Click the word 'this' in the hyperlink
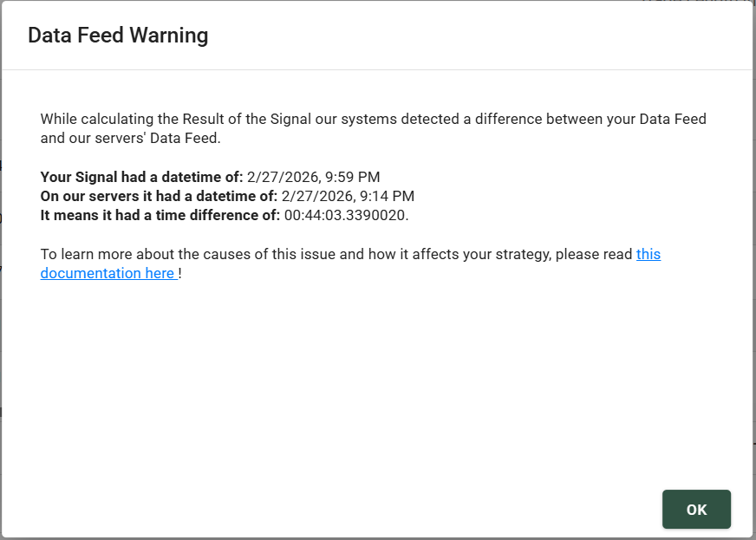The height and width of the screenshot is (540, 756). [x=648, y=254]
